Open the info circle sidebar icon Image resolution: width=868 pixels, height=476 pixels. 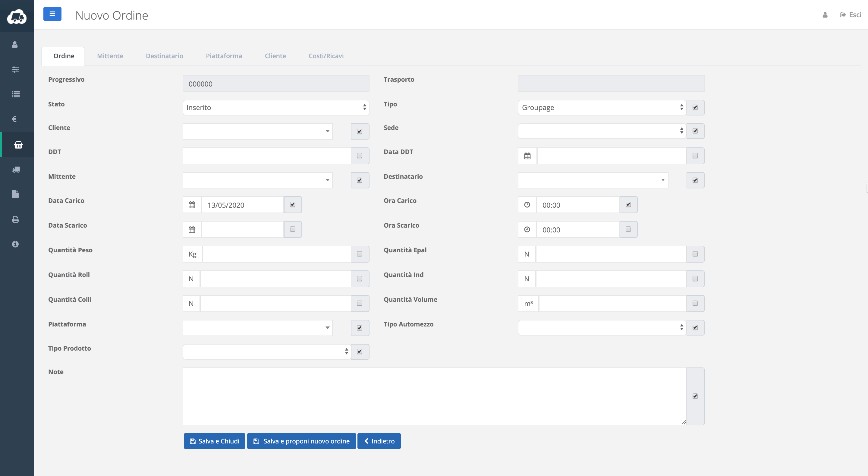click(15, 244)
